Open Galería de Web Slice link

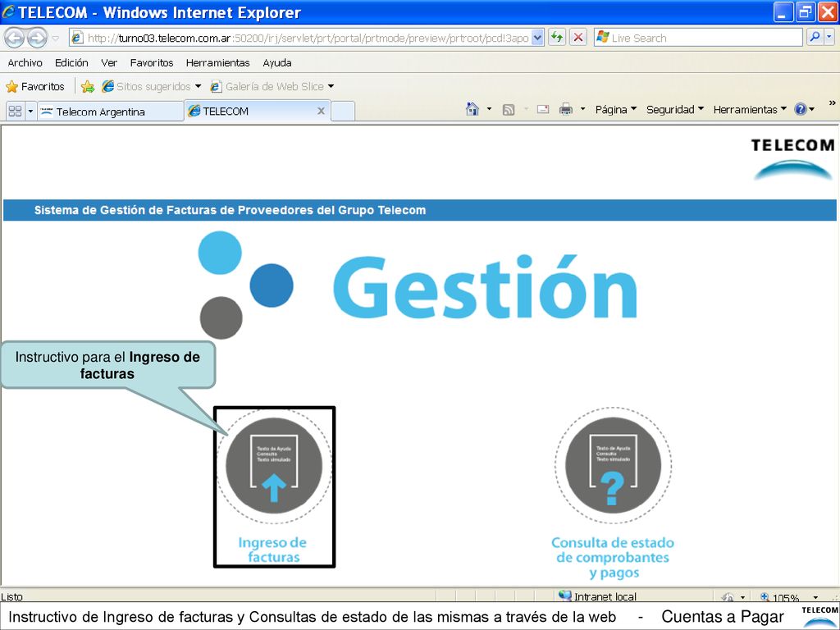(x=272, y=86)
